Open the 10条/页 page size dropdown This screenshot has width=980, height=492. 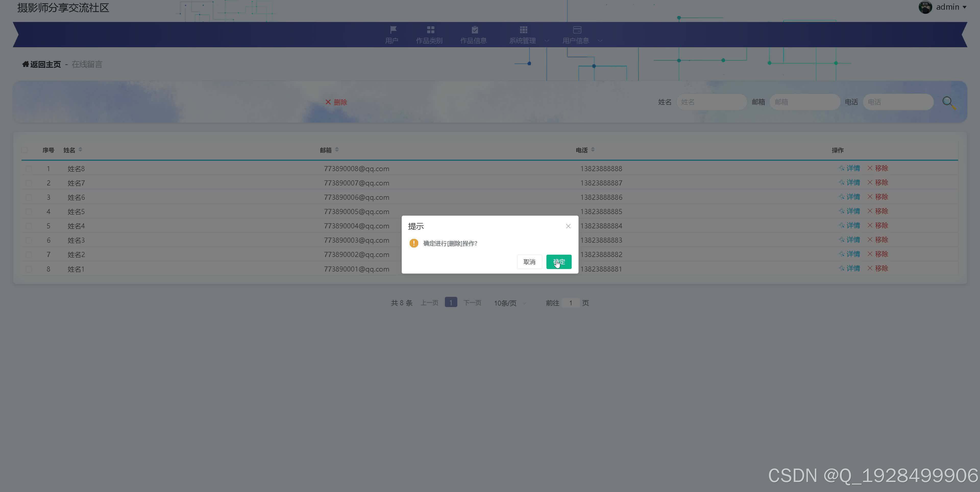510,303
